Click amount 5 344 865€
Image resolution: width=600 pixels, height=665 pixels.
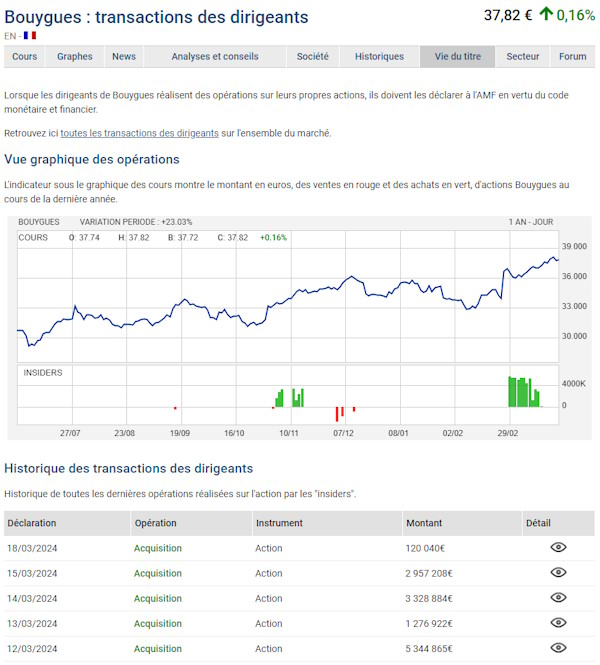click(x=429, y=648)
